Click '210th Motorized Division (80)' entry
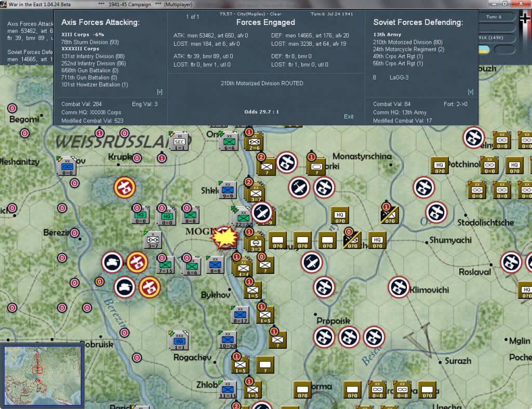Image resolution: width=532 pixels, height=409 pixels. pyautogui.click(x=408, y=42)
